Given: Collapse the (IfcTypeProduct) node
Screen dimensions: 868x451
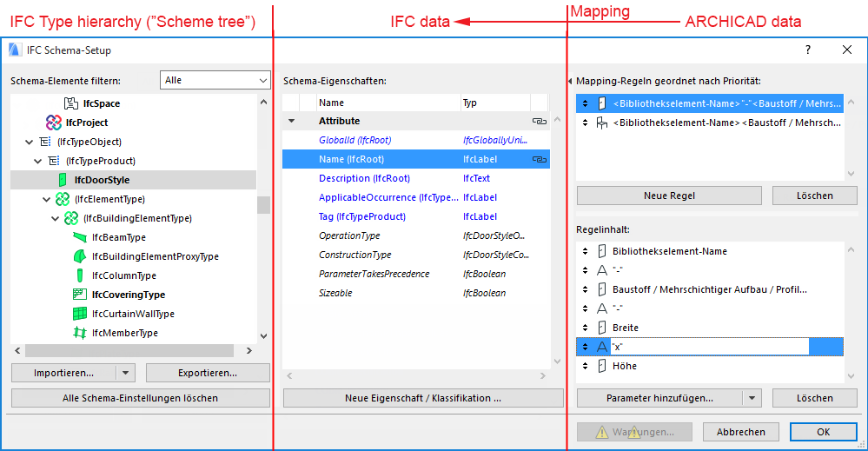Looking at the screenshot, I should 37,161.
